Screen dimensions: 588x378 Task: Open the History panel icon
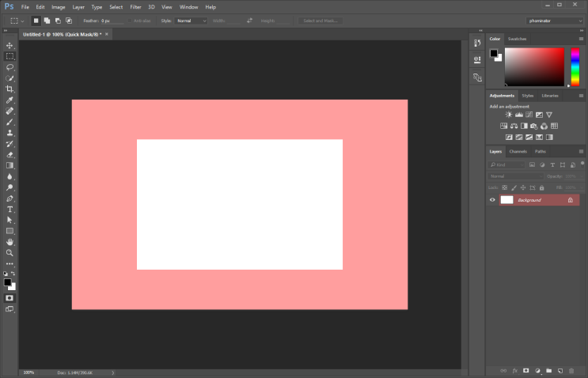pyautogui.click(x=477, y=43)
